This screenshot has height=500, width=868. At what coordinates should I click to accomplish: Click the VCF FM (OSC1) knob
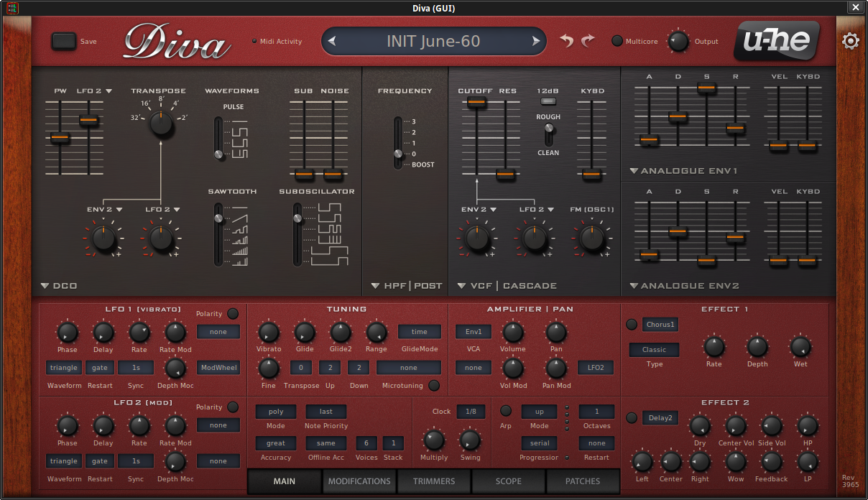coord(591,239)
